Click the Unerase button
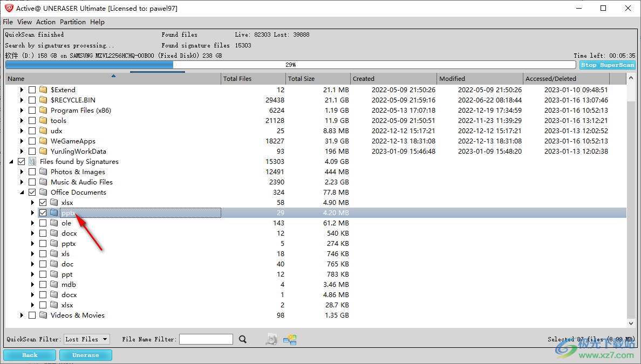 [85, 355]
